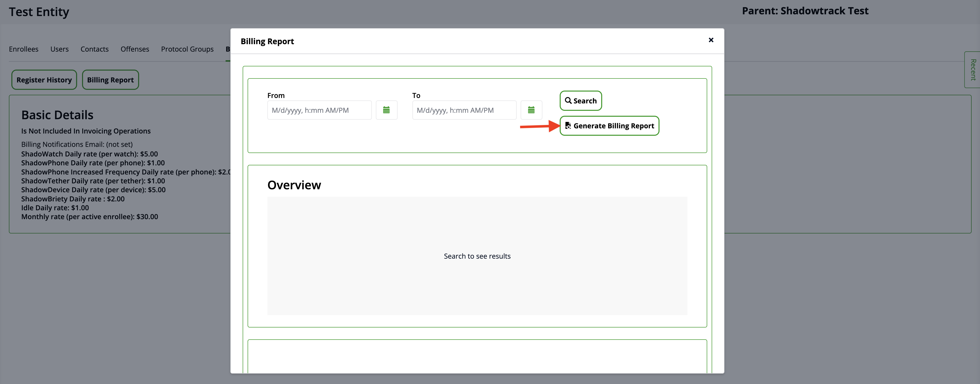Click the Search button
The height and width of the screenshot is (384, 980).
click(x=580, y=101)
